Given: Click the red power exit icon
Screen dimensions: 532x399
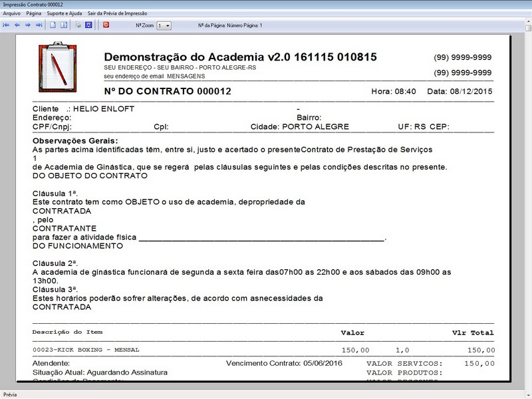Looking at the screenshot, I should coord(106,25).
